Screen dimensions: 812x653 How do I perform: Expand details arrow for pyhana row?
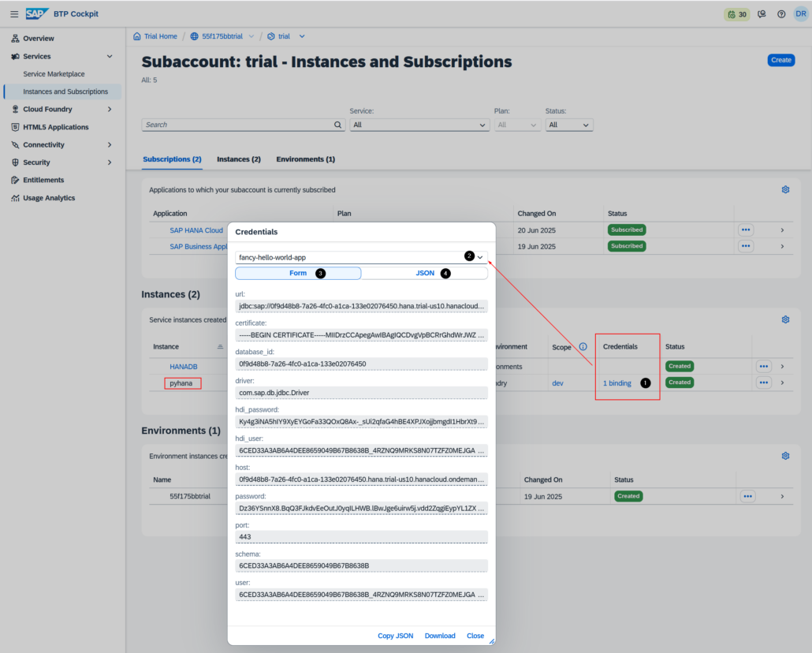[x=783, y=382]
